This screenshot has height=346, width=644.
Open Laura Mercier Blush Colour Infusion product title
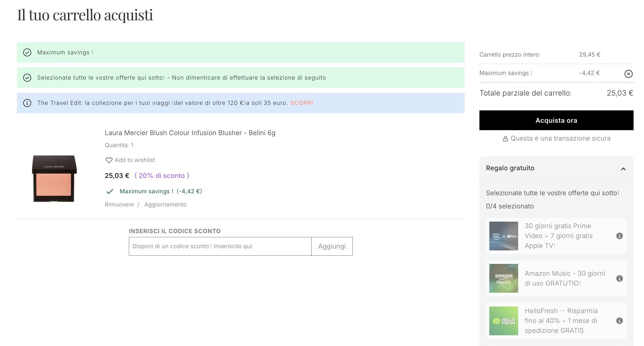coord(190,133)
